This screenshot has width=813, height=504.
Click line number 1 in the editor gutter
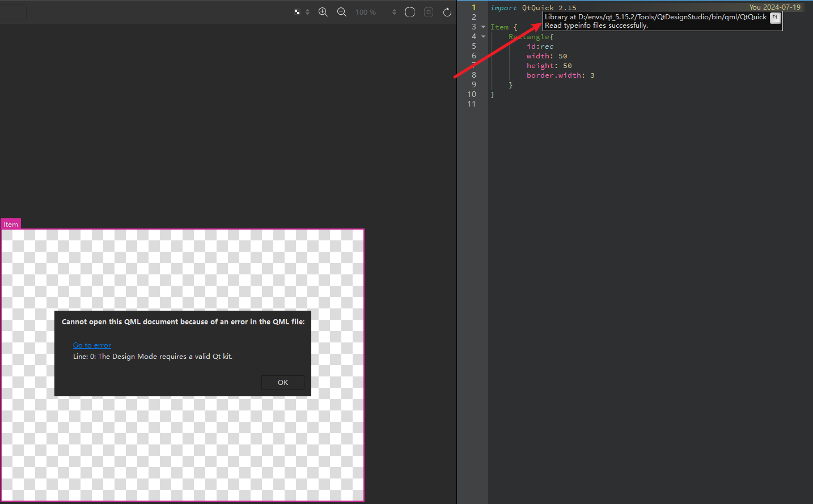(x=474, y=7)
